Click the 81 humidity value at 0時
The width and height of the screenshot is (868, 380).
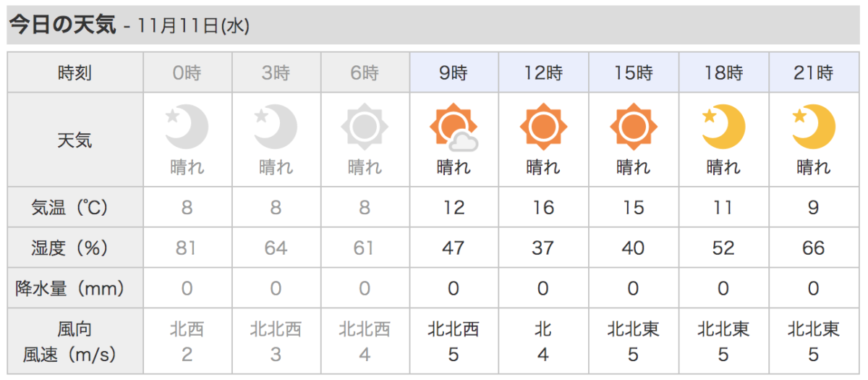[x=187, y=248]
